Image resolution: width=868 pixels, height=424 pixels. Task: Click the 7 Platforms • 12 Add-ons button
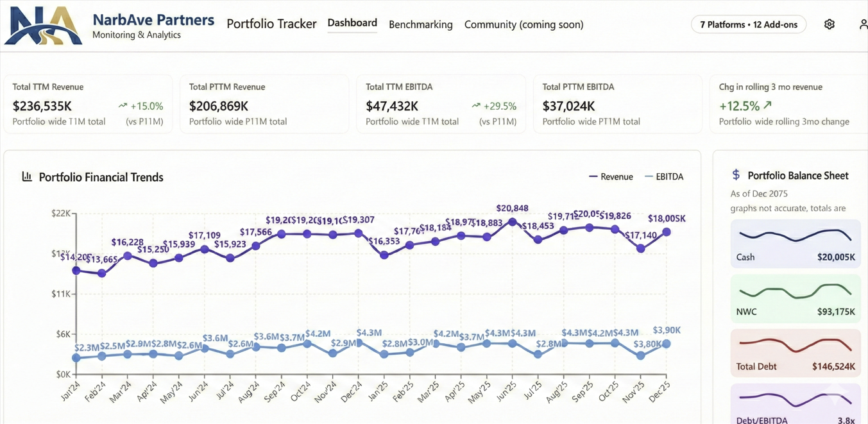pos(749,24)
